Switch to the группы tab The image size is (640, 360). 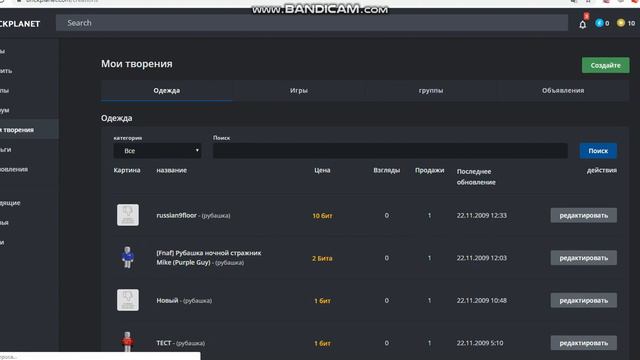pyautogui.click(x=431, y=91)
